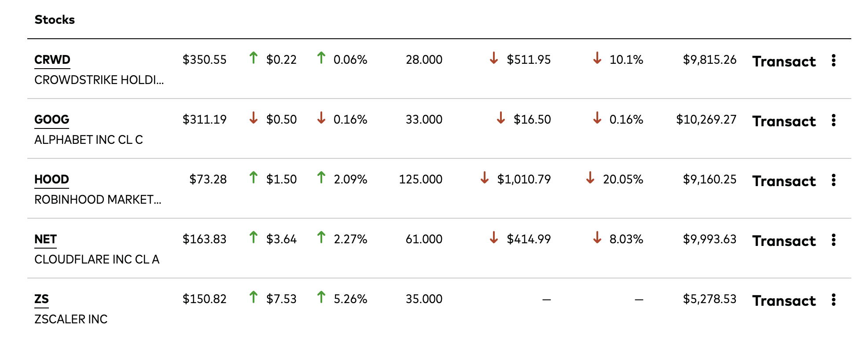Click Transact for CrowdStrike
868x337 pixels.
tap(784, 61)
